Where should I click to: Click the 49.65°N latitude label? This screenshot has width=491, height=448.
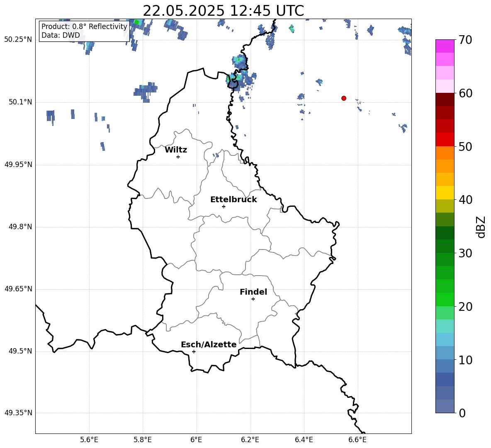click(x=18, y=288)
